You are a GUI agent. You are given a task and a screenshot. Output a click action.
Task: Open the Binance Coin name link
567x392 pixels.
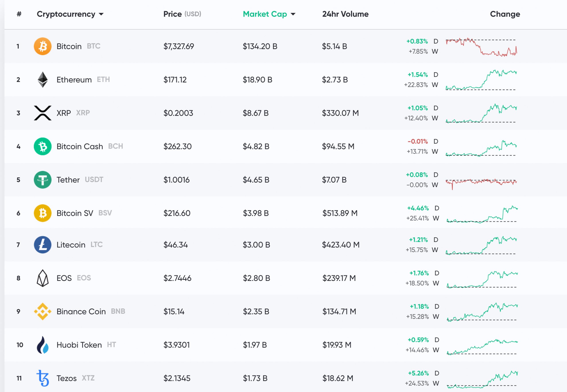coord(81,311)
